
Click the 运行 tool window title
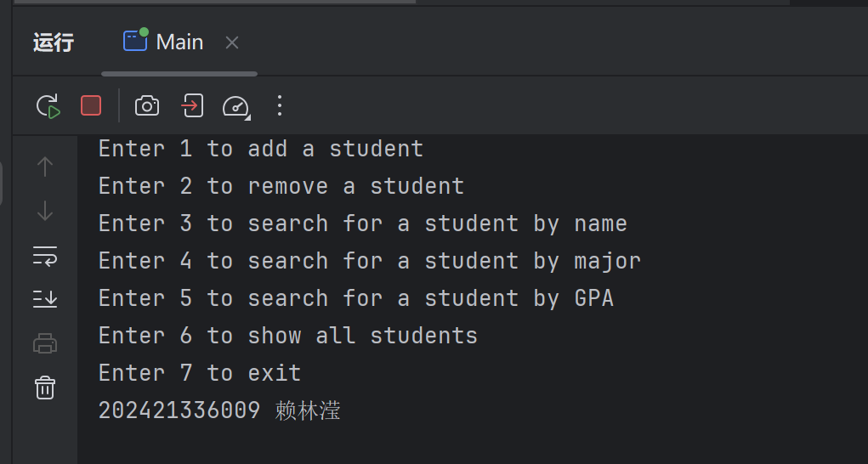point(54,42)
